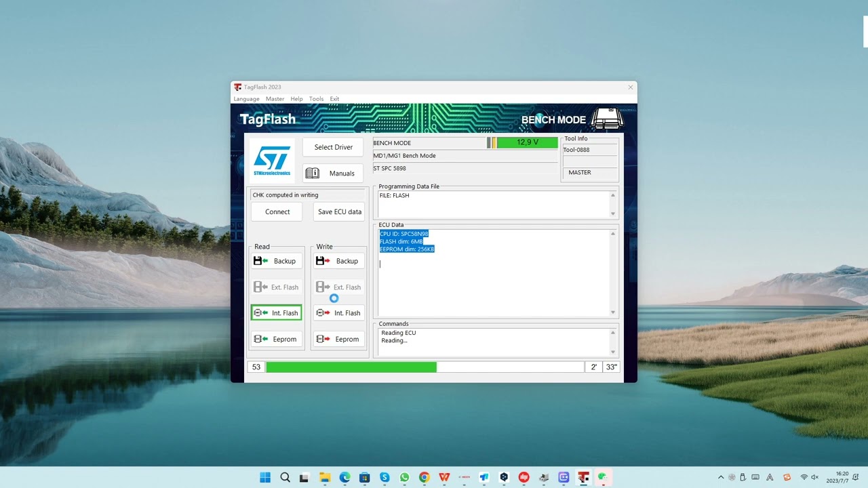Open WPS Office from the taskbar
The image size is (868, 488).
[x=444, y=477]
